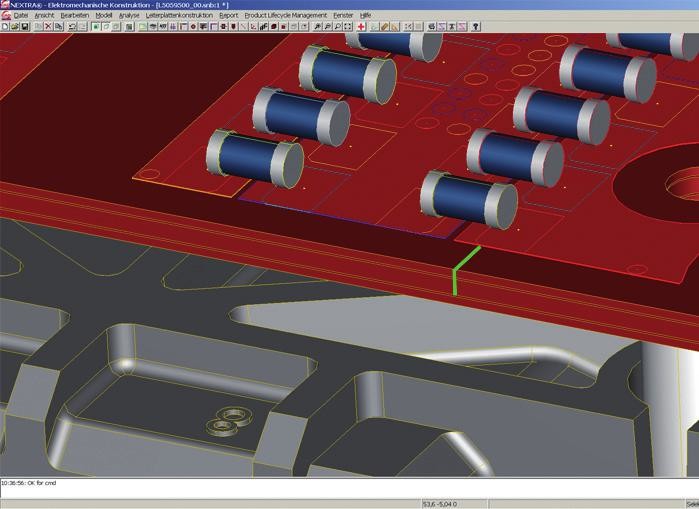Click the first ruler measure icon
This screenshot has width=699, height=509.
(x=385, y=27)
